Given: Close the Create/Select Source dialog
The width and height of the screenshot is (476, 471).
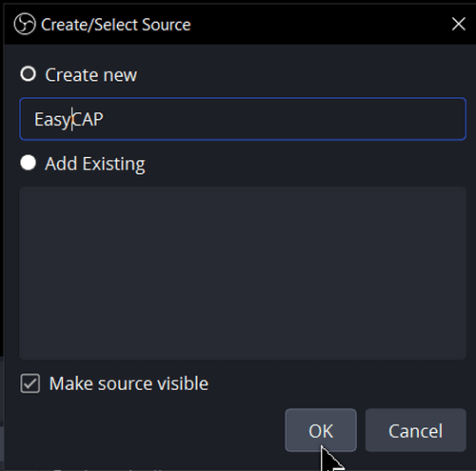Looking at the screenshot, I should pos(458,24).
